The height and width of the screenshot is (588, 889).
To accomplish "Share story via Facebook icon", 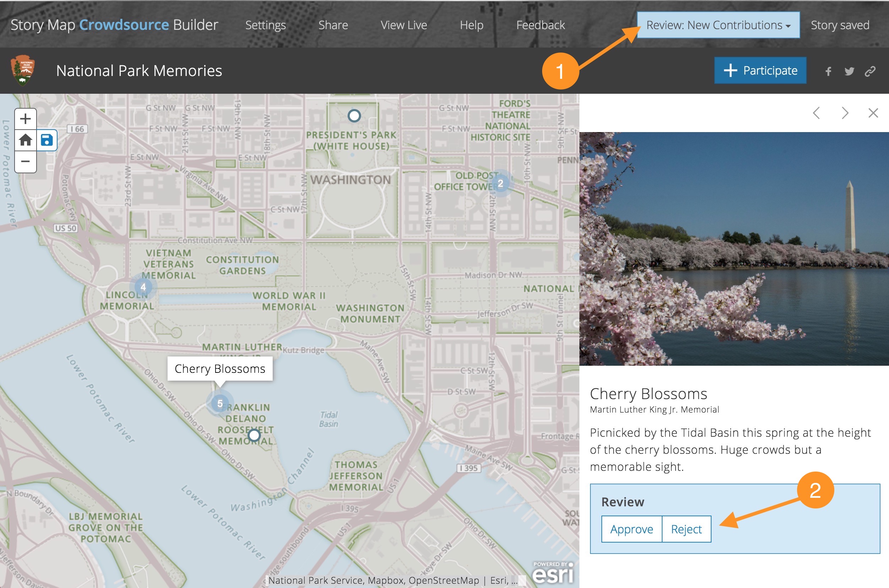I will 828,71.
